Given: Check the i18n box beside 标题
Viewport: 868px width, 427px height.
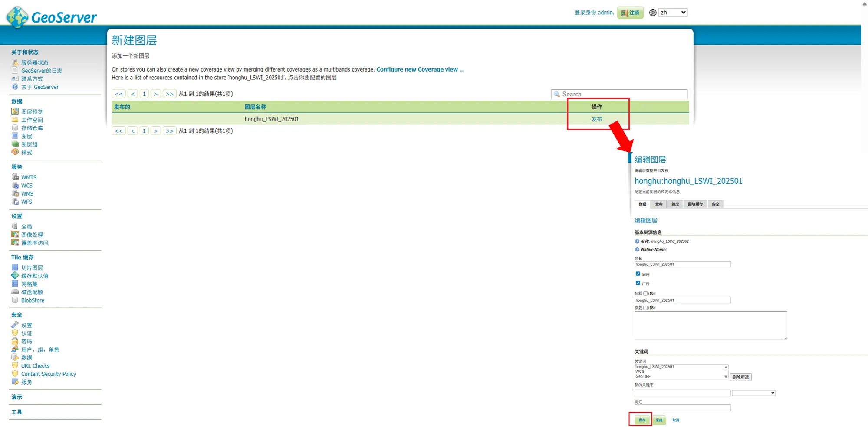Looking at the screenshot, I should (645, 293).
